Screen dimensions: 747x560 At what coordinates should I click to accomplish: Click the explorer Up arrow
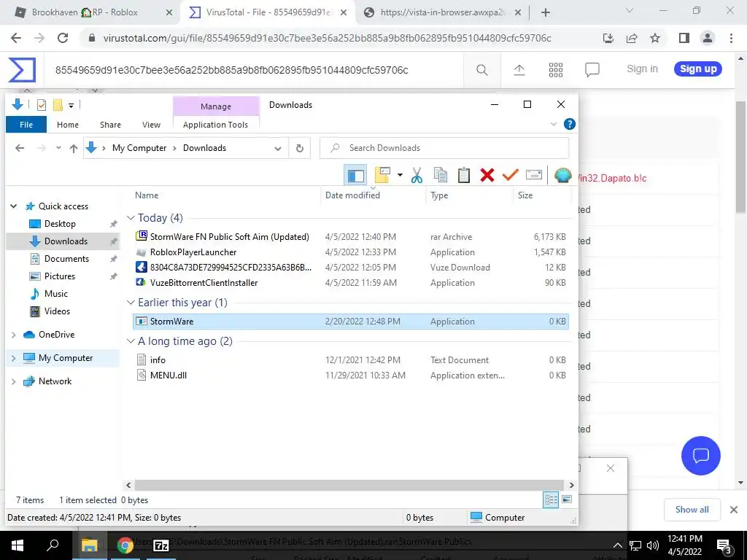pyautogui.click(x=74, y=148)
